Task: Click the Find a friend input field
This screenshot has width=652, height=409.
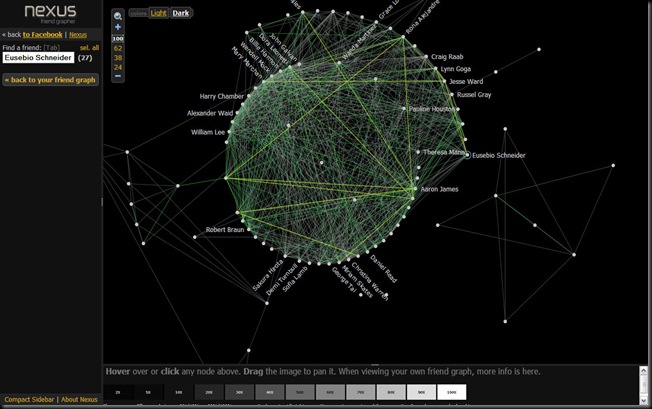Action: point(38,58)
